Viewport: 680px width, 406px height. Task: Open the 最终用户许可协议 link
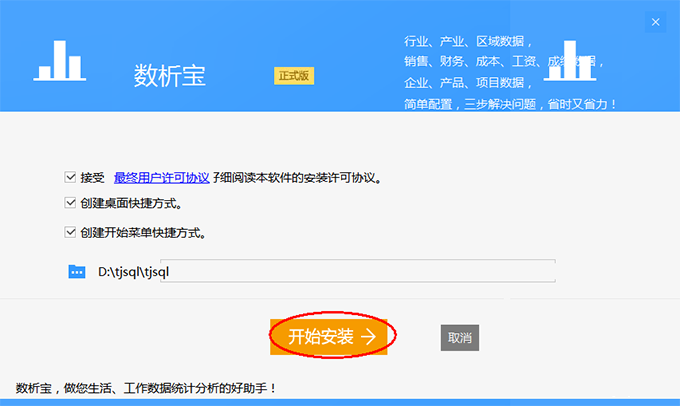pyautogui.click(x=162, y=177)
